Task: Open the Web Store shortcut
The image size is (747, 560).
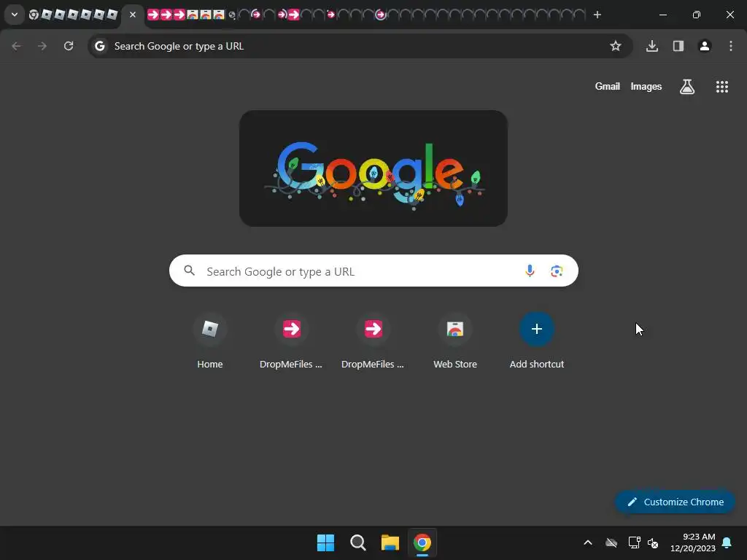Action: pos(455,341)
